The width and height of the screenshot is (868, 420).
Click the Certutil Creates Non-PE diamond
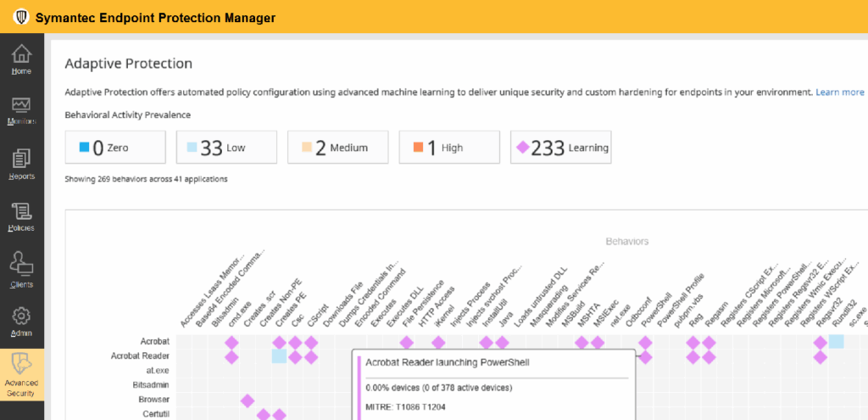coord(264,414)
